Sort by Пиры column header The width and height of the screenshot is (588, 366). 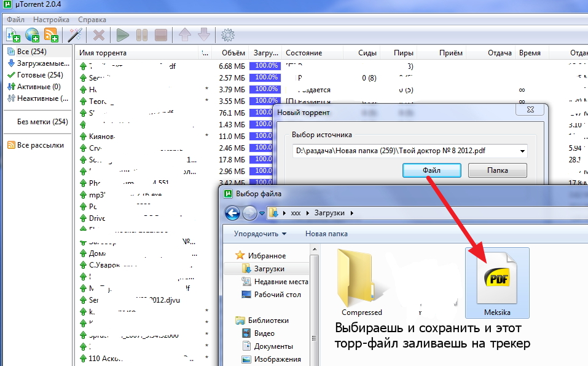pyautogui.click(x=404, y=53)
